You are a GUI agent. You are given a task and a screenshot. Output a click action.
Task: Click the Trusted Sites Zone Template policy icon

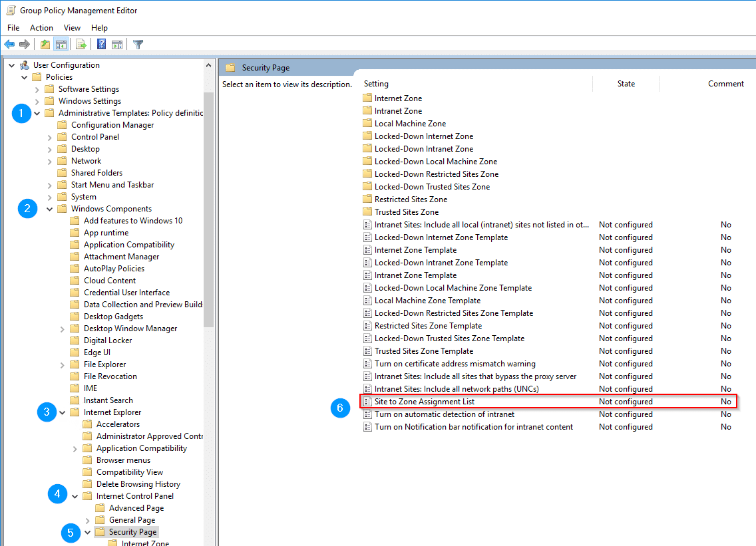367,351
